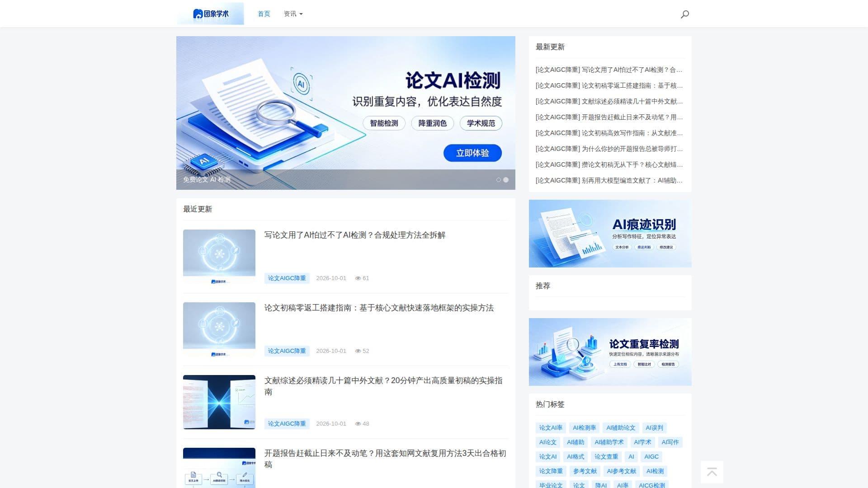Open sidebar link 别再用大模型编造文献了
The height and width of the screenshot is (488, 868).
point(609,180)
